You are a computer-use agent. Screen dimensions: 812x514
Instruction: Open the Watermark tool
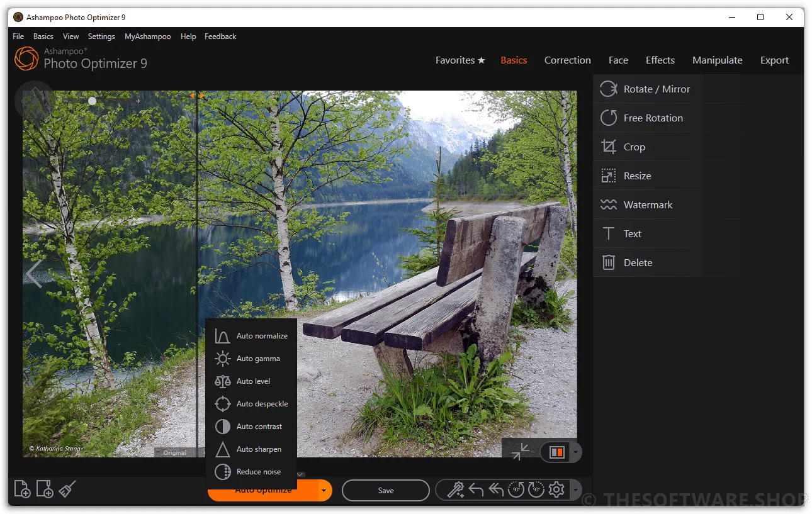tap(648, 205)
